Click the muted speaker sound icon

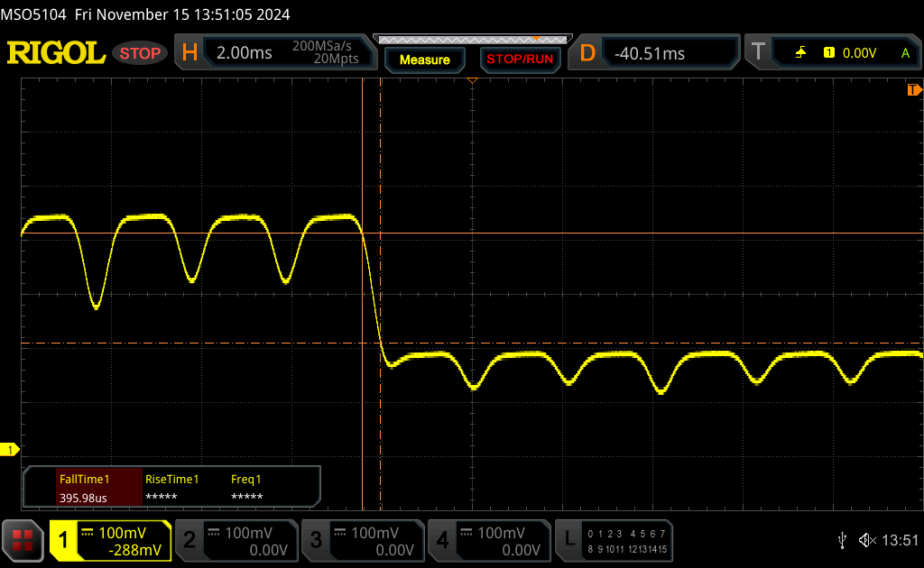(867, 540)
